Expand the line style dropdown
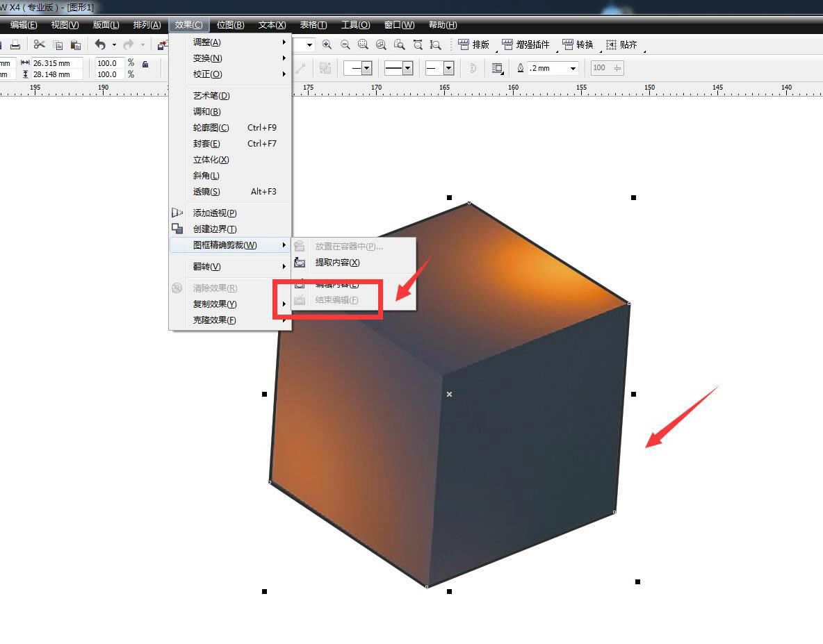 pyautogui.click(x=399, y=68)
